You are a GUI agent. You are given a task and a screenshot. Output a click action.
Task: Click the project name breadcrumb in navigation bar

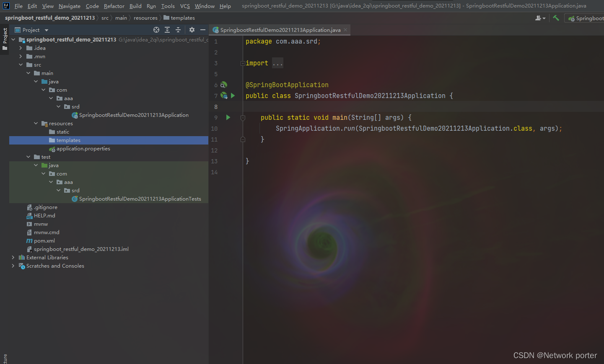point(50,18)
